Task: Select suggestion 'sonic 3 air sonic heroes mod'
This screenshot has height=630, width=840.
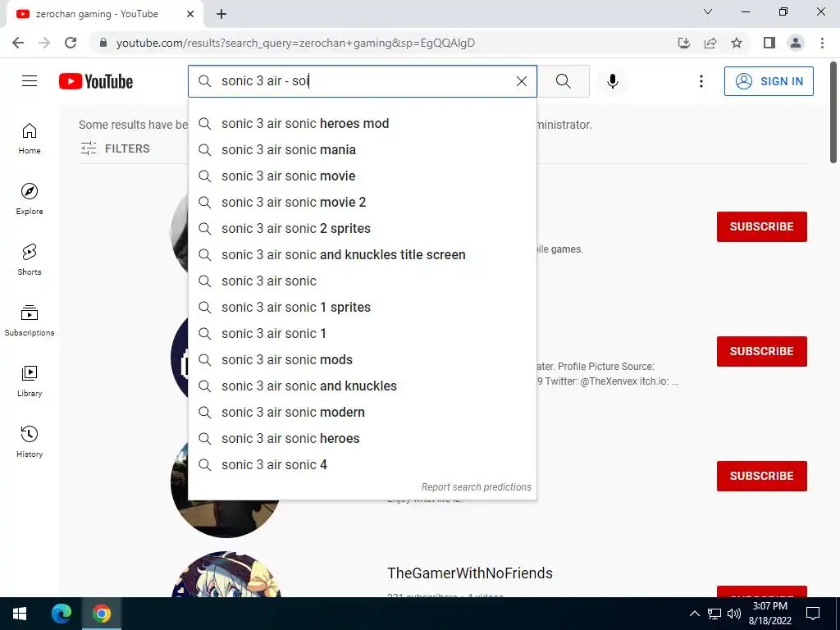Action: (362, 123)
